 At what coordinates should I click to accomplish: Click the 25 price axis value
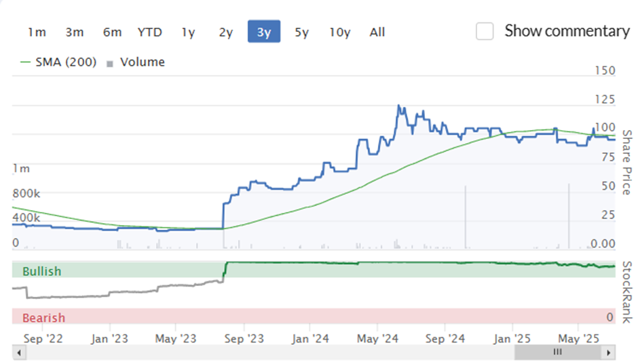point(608,215)
